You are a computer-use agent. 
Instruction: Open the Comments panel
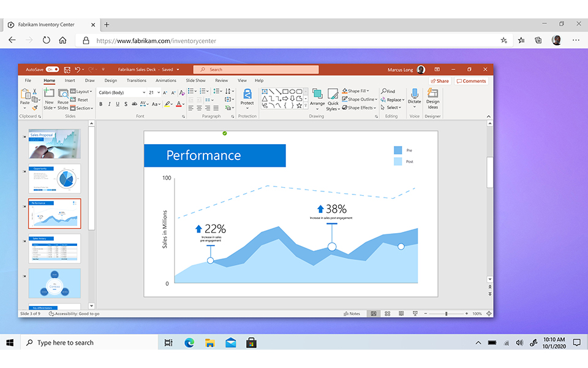(472, 80)
